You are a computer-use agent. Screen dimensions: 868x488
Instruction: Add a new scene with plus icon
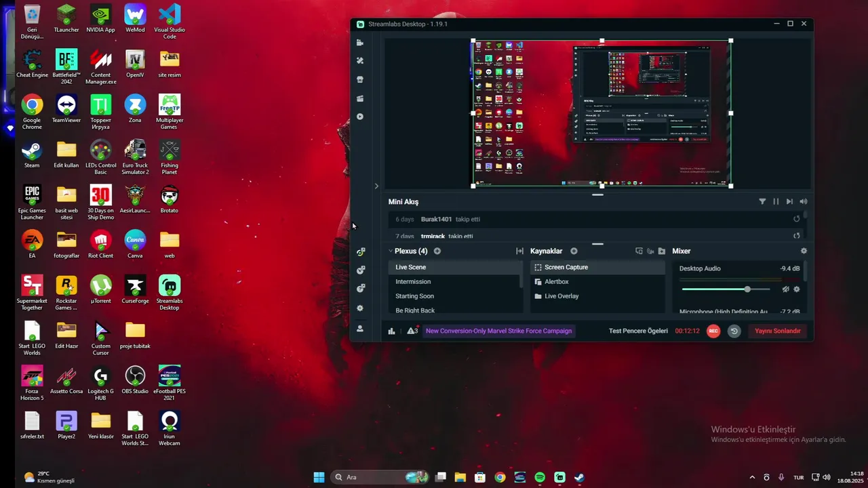point(437,251)
